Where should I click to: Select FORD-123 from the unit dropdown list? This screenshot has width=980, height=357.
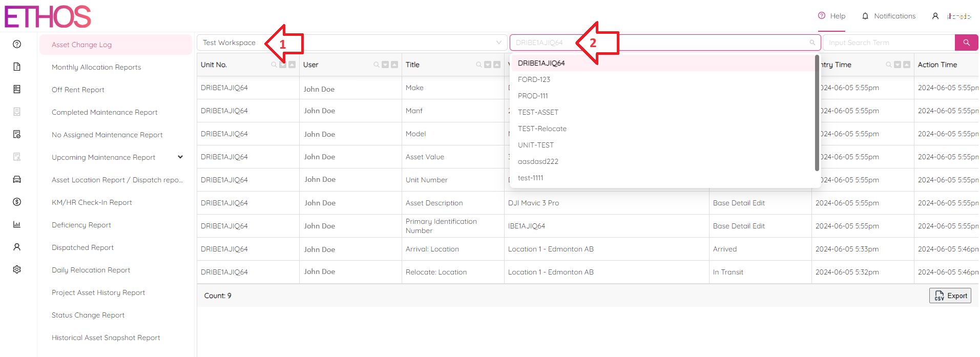click(x=534, y=79)
